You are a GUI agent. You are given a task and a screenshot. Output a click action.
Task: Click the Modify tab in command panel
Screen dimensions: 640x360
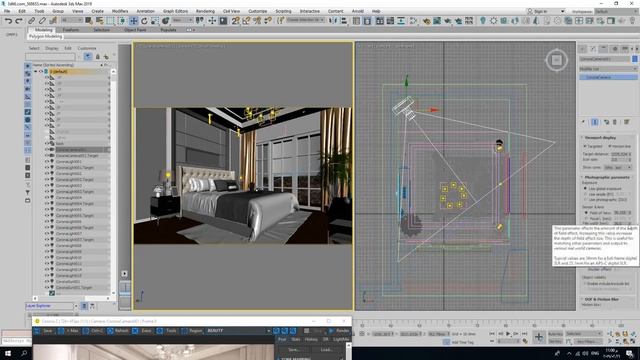593,49
